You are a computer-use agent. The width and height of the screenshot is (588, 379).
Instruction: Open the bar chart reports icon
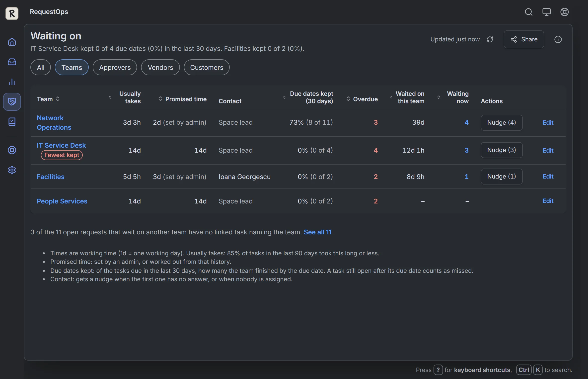pos(12,82)
